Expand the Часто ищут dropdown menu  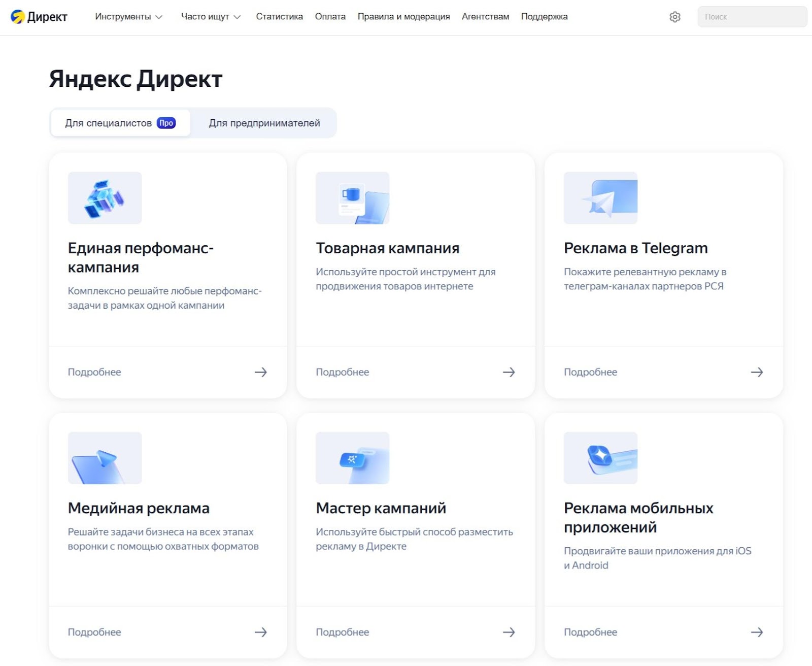click(211, 17)
